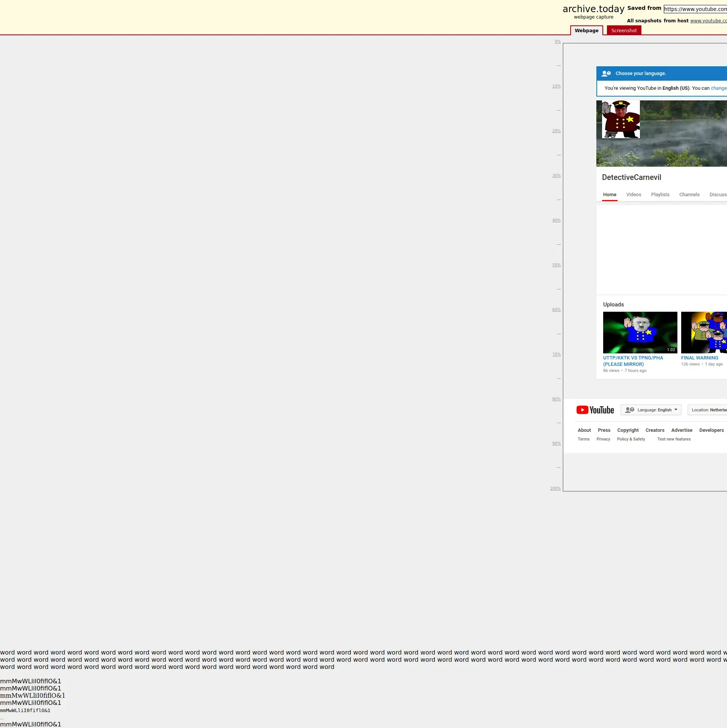Open the Location dropdown in footer
The image size is (727, 728).
(708, 410)
